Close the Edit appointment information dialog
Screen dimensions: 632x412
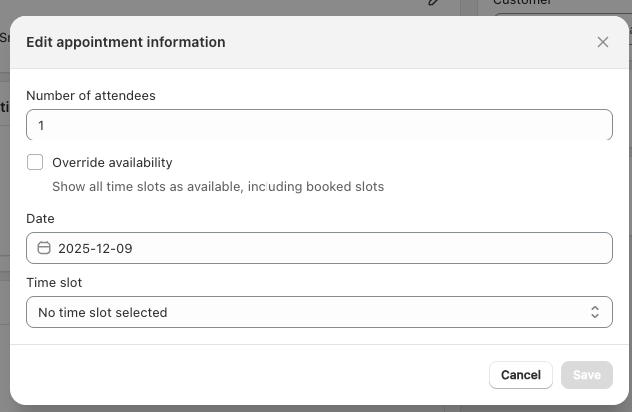[602, 42]
